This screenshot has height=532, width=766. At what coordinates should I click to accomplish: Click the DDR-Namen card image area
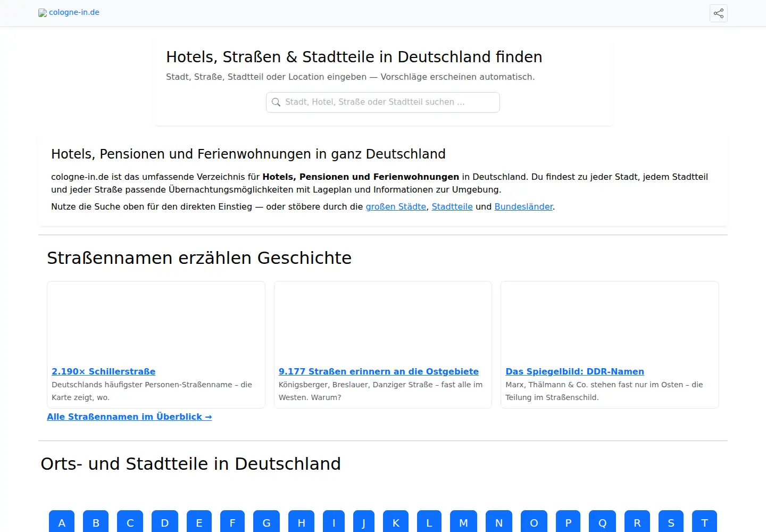[x=610, y=323]
